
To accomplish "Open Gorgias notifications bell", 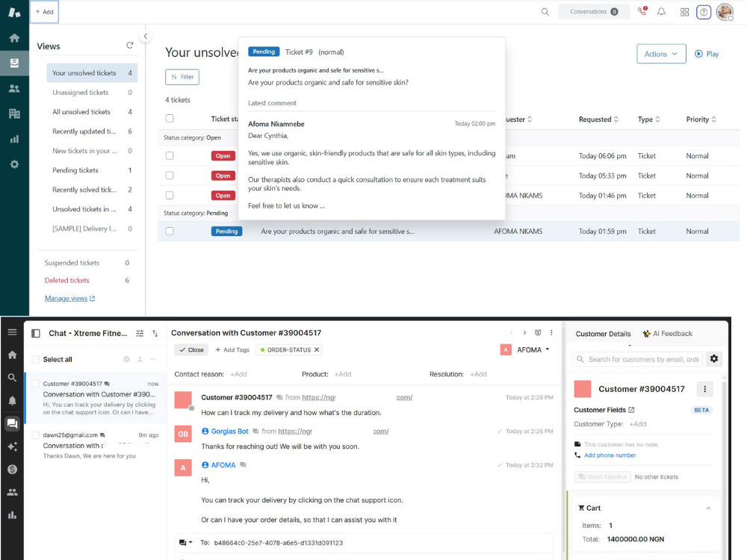I will coord(13,400).
